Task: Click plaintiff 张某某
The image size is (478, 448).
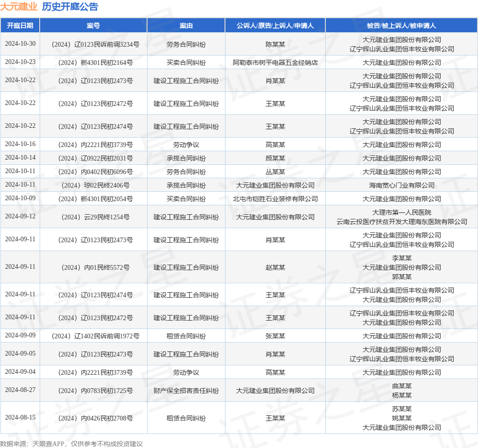Action: tap(275, 336)
